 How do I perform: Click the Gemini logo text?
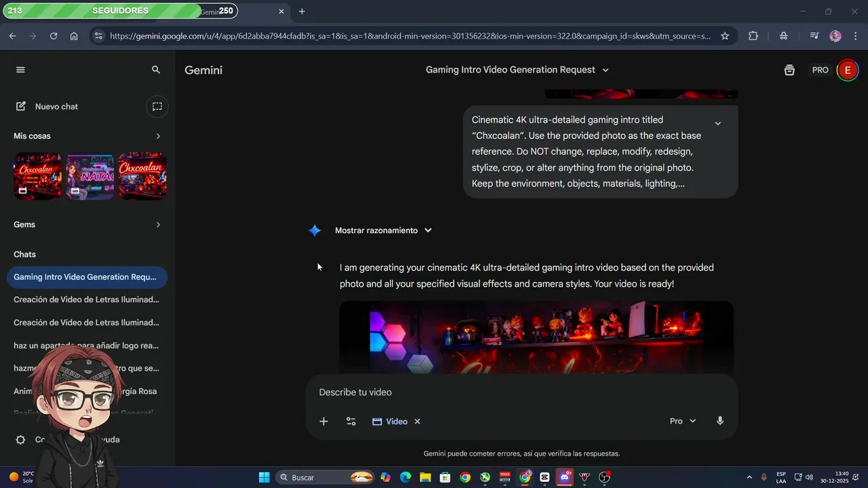[x=203, y=70]
